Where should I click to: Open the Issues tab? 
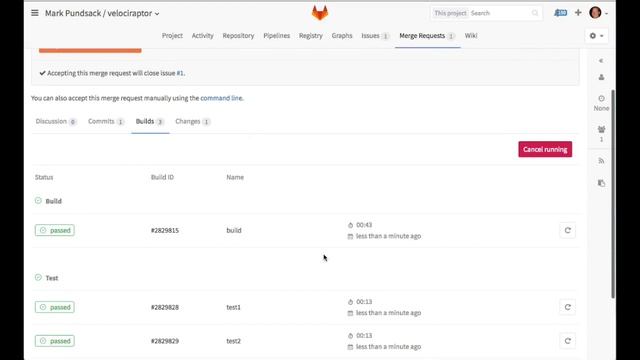pos(375,36)
